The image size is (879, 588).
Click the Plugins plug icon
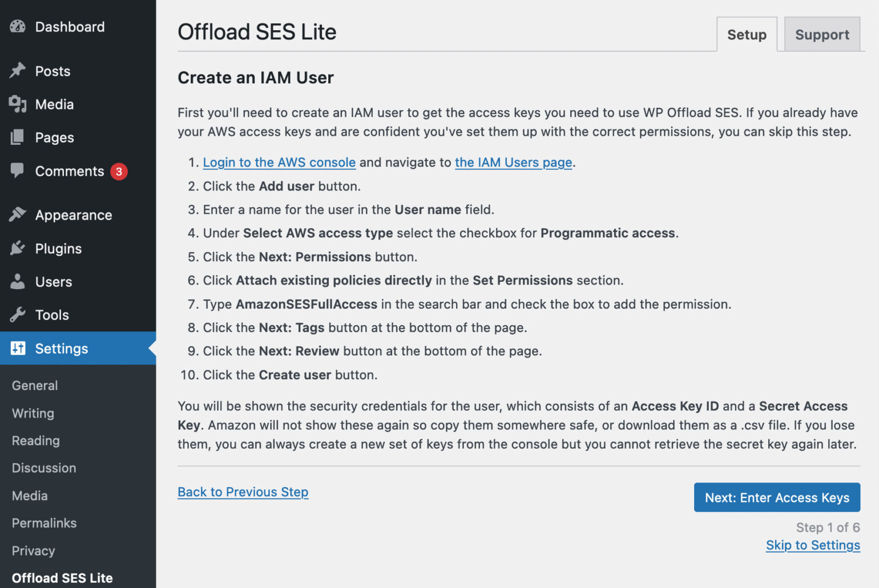pyautogui.click(x=18, y=248)
